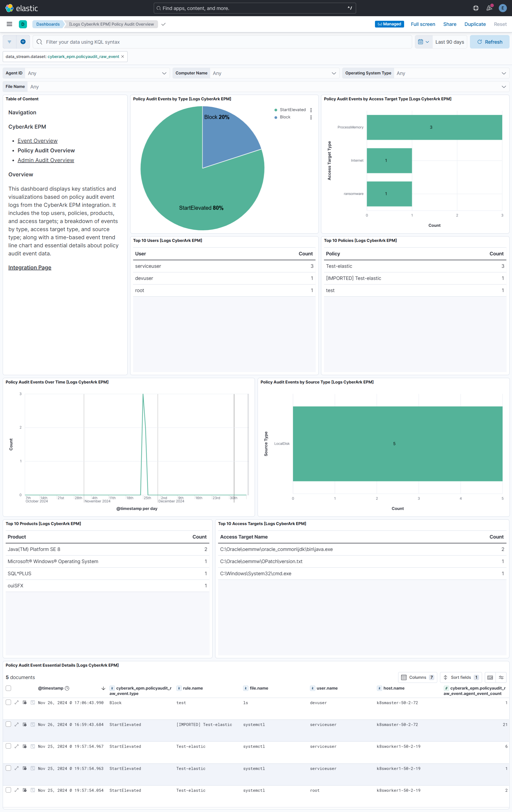Open the Event Overview link

pos(37,141)
